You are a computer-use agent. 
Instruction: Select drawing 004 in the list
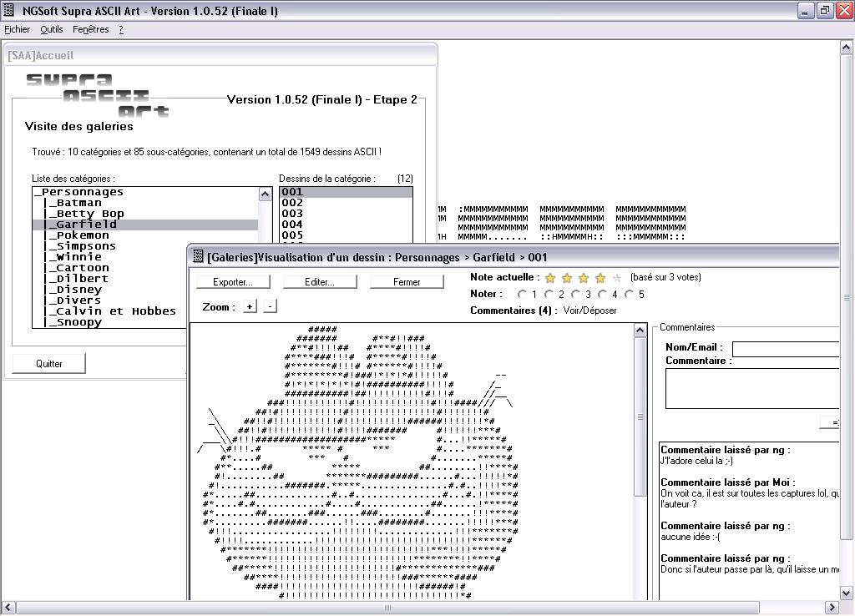point(346,225)
